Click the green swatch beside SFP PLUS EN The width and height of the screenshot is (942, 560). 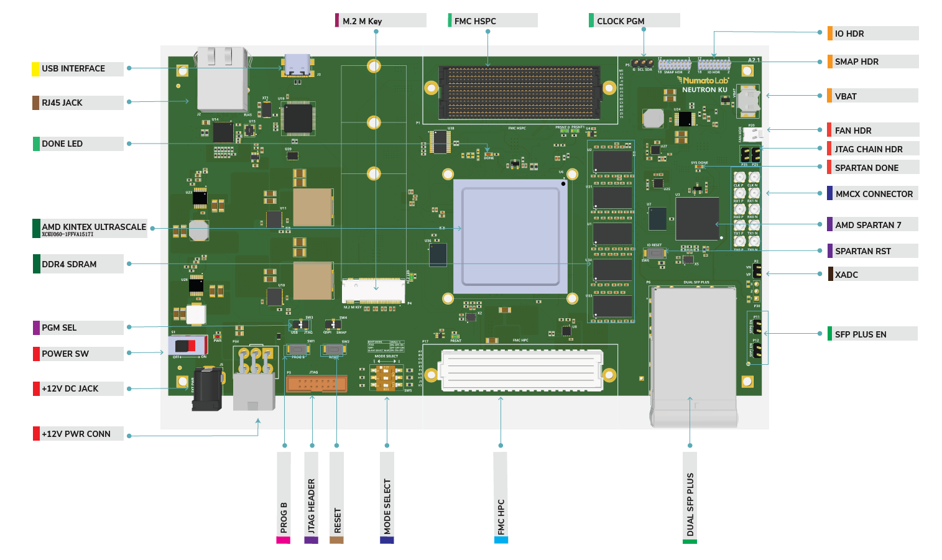(x=829, y=334)
